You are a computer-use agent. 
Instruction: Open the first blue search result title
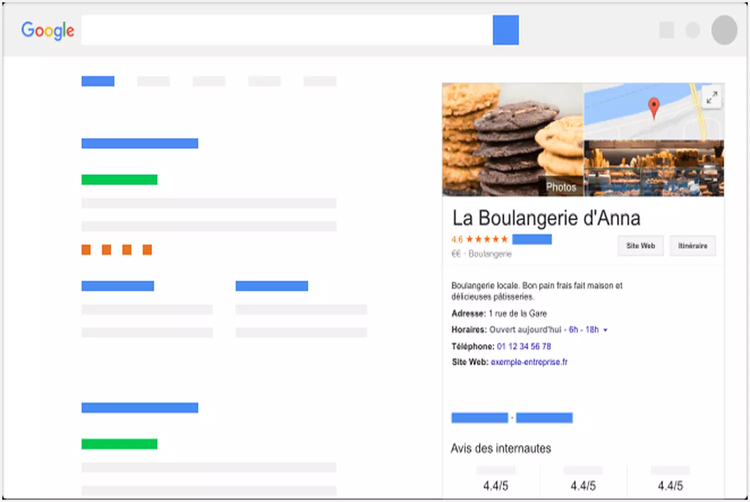(139, 143)
